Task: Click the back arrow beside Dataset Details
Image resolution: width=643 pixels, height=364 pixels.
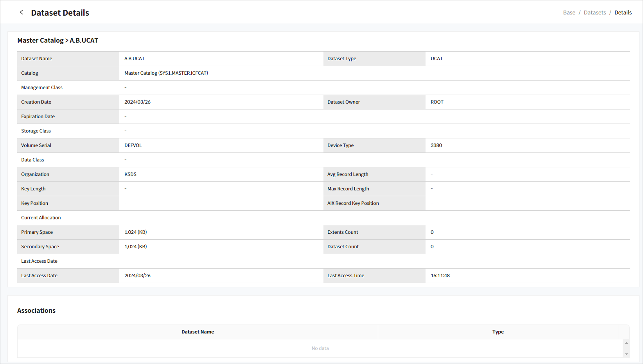Action: [x=21, y=12]
